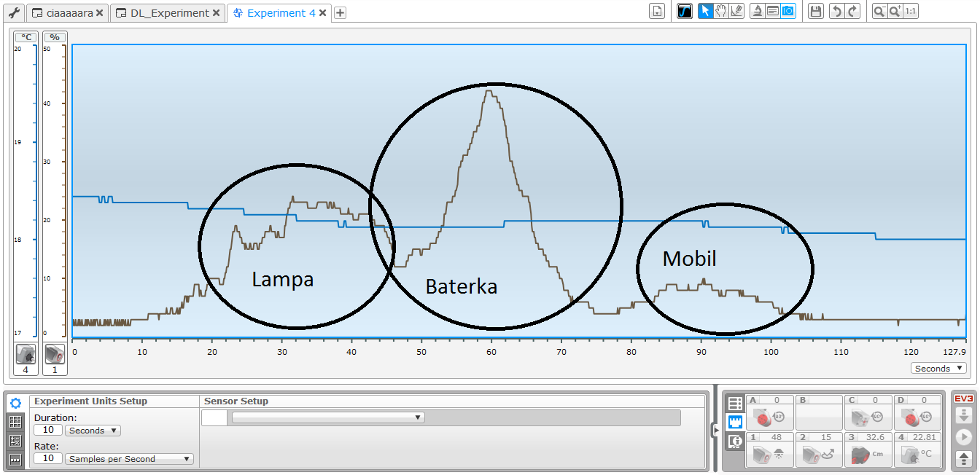
Task: Select motor port D tile
Action: [x=918, y=412]
